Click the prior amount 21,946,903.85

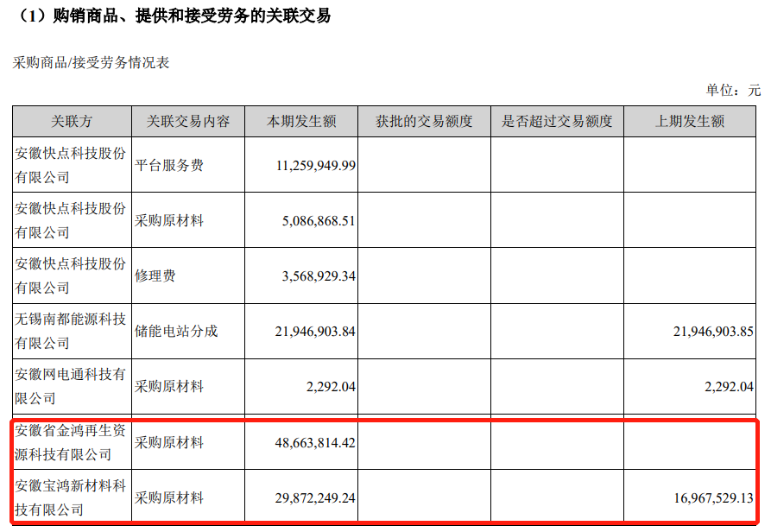coord(713,332)
